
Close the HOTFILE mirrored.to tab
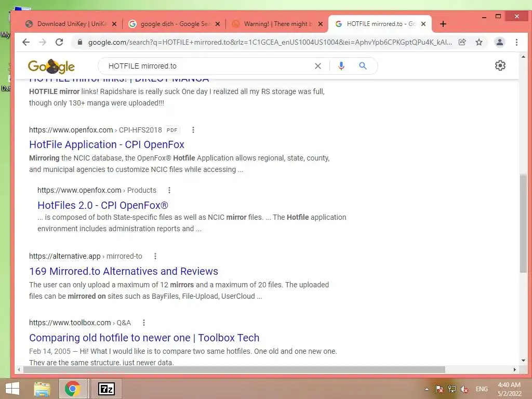(423, 24)
